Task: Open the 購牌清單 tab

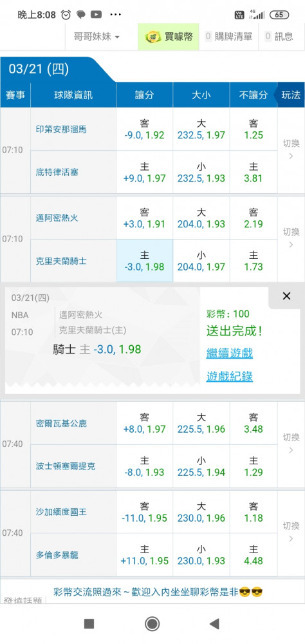Action: point(228,37)
